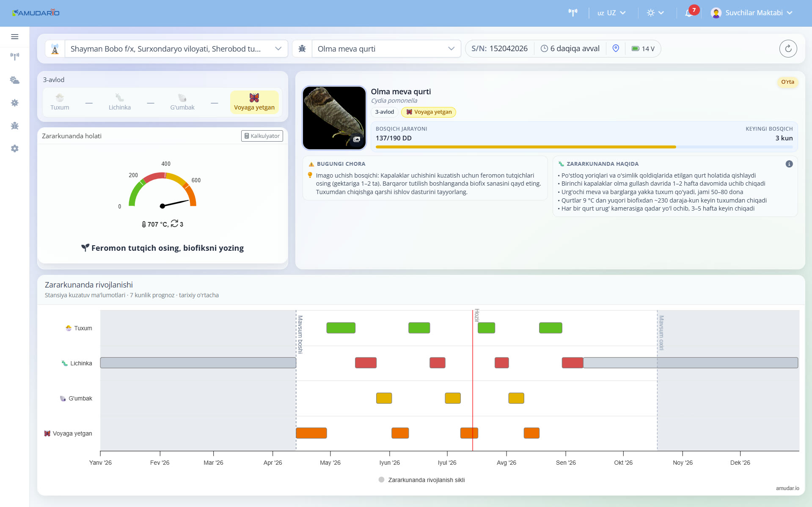
Task: Click the bug icon beside pest selector
Action: (302, 49)
